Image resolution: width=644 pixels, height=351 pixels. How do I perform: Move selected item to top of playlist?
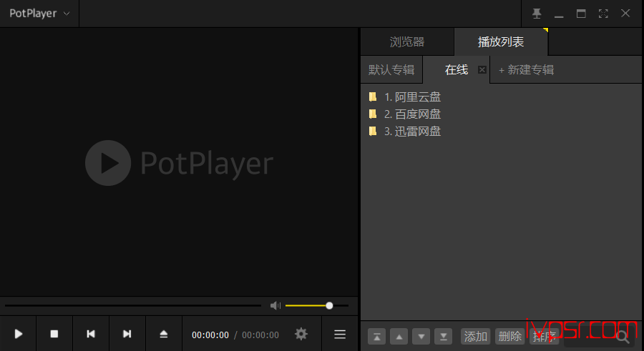(376, 337)
